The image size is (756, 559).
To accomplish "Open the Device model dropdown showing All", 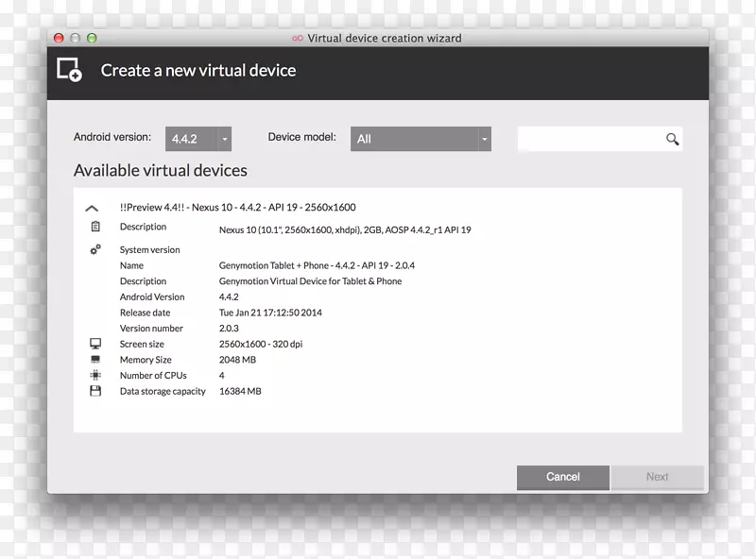I will click(421, 139).
